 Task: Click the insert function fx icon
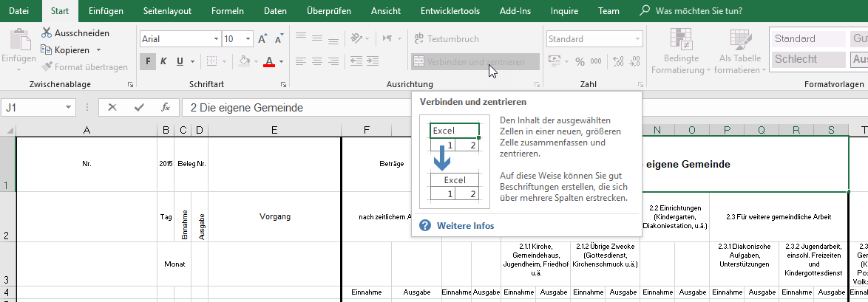(x=166, y=108)
